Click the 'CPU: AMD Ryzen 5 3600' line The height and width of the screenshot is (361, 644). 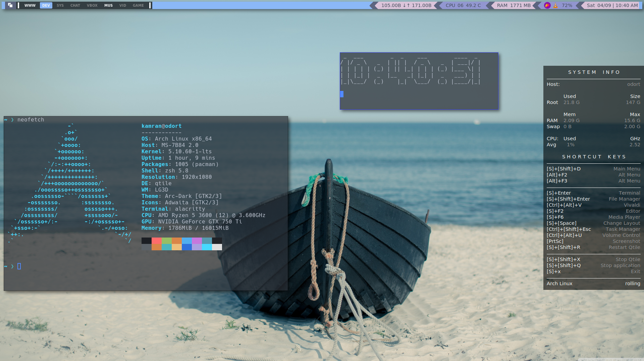point(204,215)
